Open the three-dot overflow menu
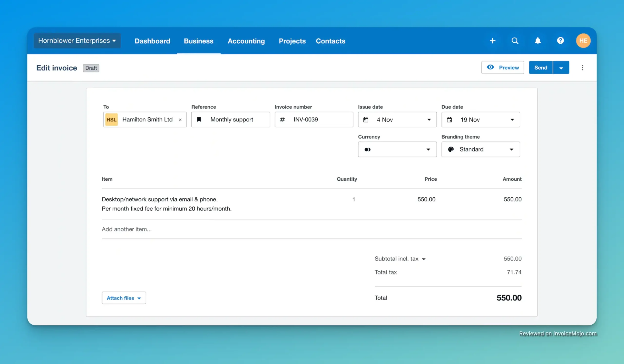The image size is (624, 364). pyautogui.click(x=582, y=67)
